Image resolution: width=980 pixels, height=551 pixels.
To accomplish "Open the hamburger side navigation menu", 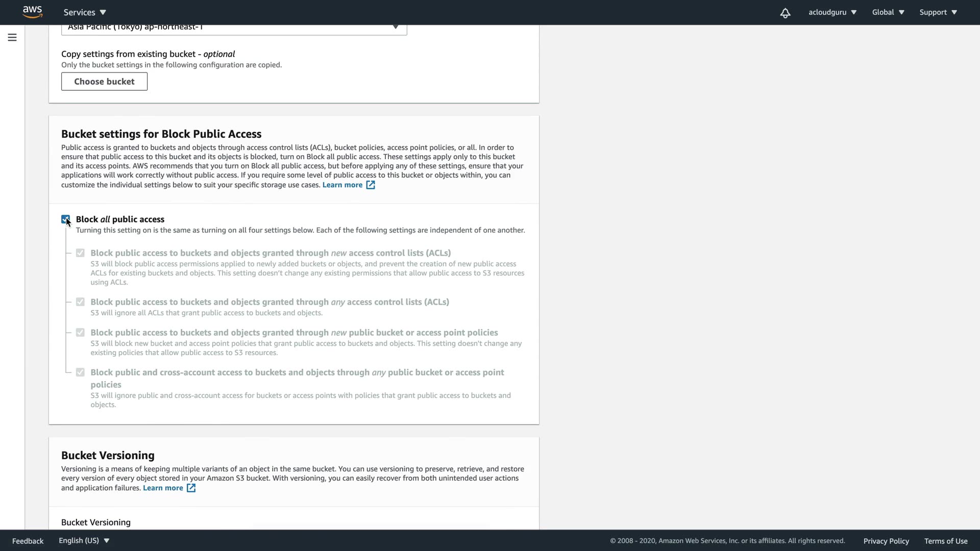I will [x=12, y=37].
